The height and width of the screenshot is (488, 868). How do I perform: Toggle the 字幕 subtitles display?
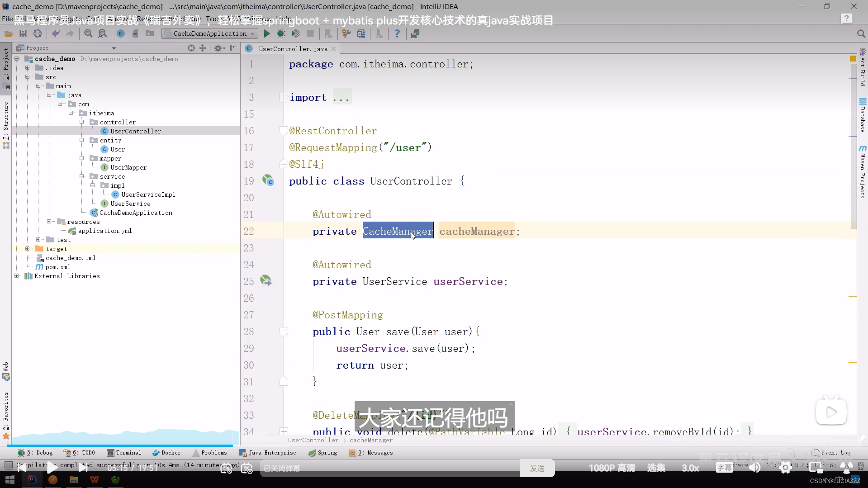[724, 468]
